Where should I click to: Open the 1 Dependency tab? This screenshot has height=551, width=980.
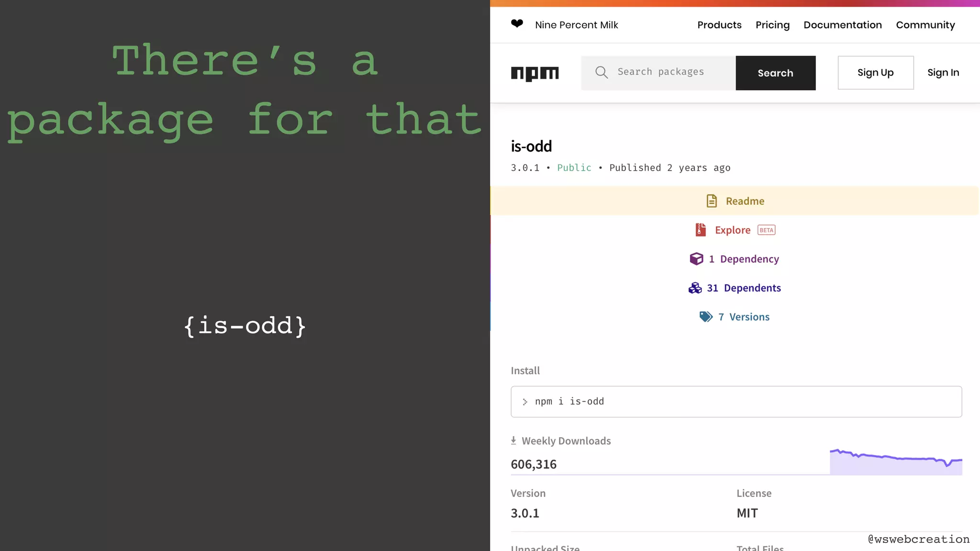tap(734, 259)
